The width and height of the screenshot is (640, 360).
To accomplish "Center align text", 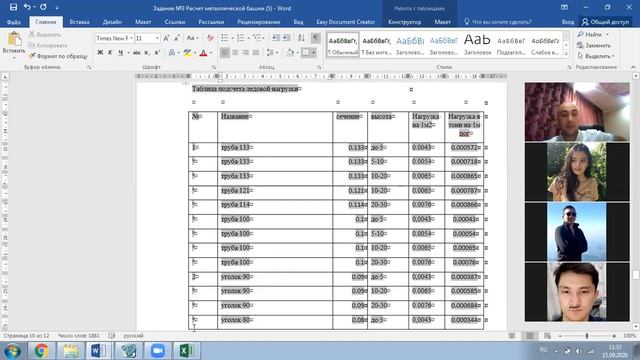I will tap(235, 53).
